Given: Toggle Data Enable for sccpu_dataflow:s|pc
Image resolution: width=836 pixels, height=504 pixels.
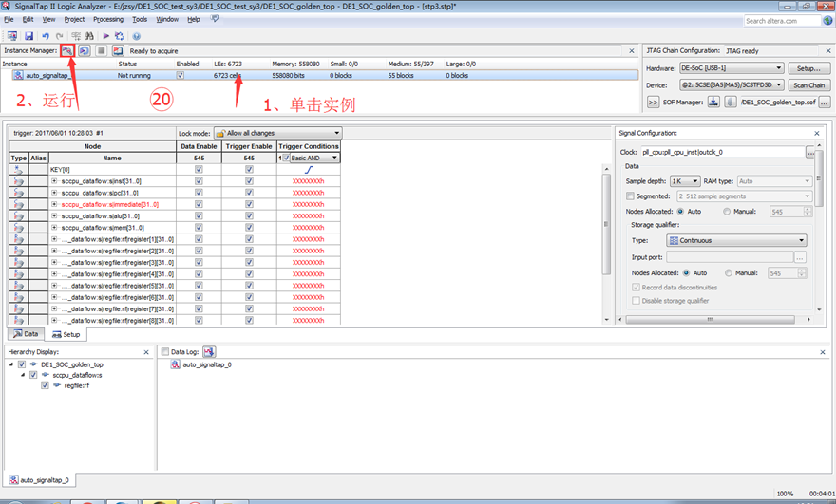Looking at the screenshot, I should click(x=199, y=193).
